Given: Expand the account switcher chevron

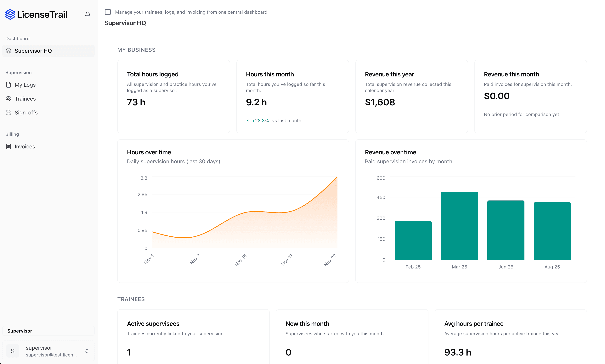Looking at the screenshot, I should tap(87, 351).
